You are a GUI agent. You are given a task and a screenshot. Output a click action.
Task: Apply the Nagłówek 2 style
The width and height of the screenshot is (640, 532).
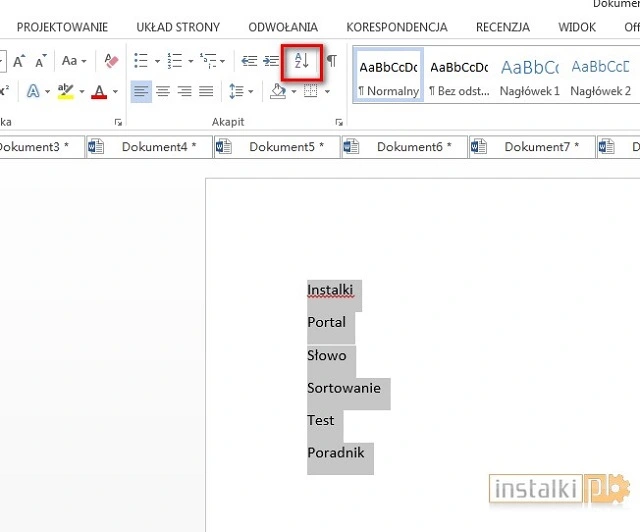[600, 75]
